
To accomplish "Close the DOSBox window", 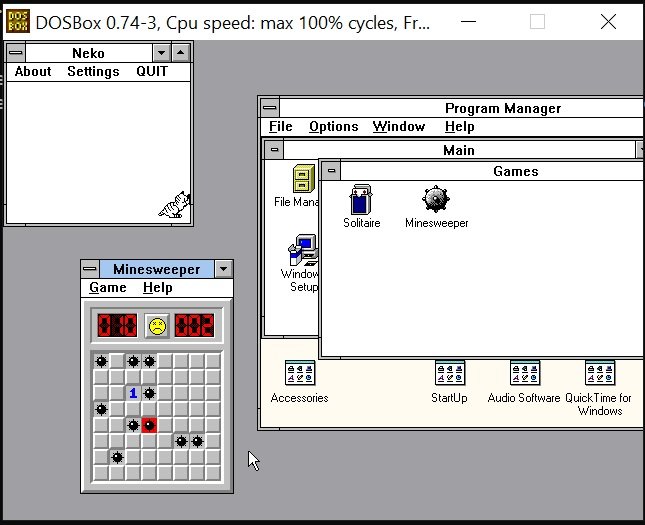I will (608, 21).
